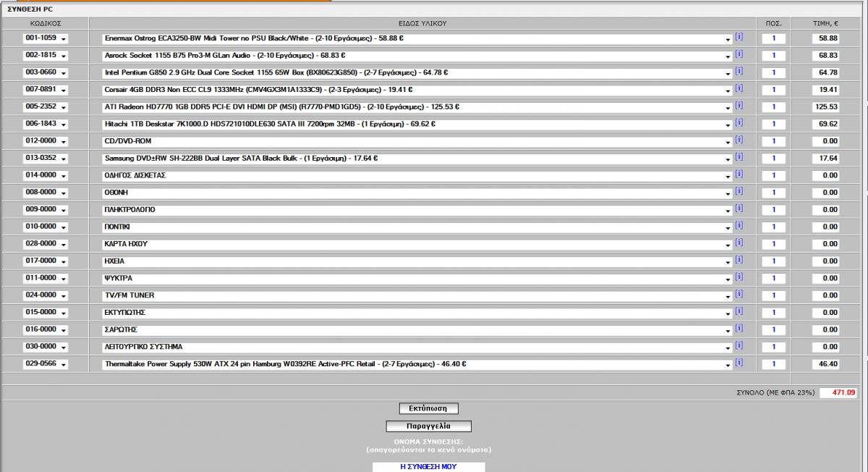Expand the ΠΛΗΚΤΡΟΛΟΓΙΟ product dropdown
The height and width of the screenshot is (472, 868).
tap(417, 210)
